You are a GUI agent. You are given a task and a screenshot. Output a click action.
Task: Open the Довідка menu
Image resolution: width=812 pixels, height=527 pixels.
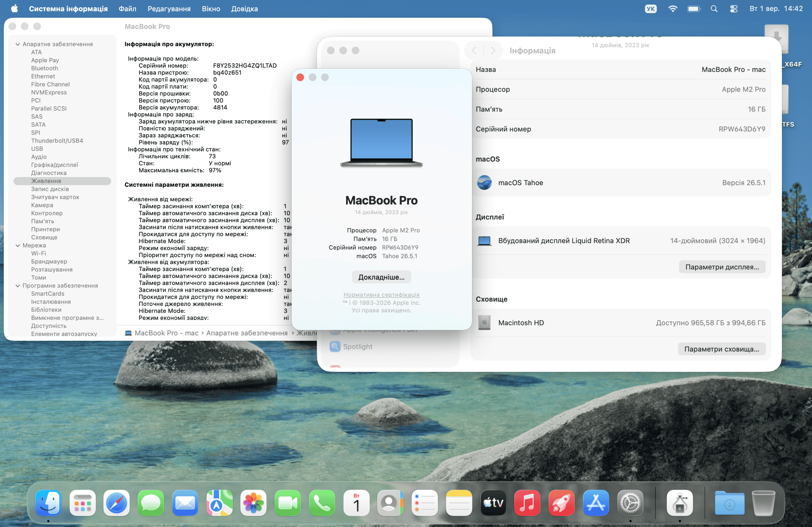tap(244, 9)
